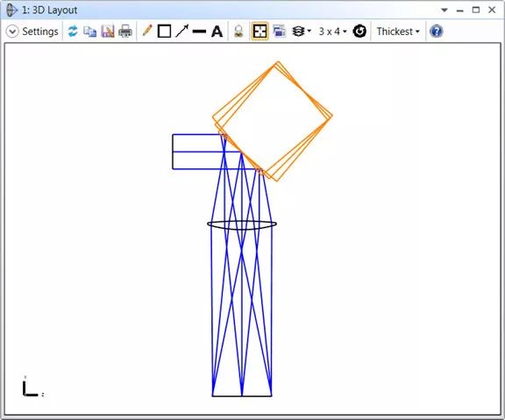Select the arrow drawing tool
505x420 pixels.
[182, 32]
